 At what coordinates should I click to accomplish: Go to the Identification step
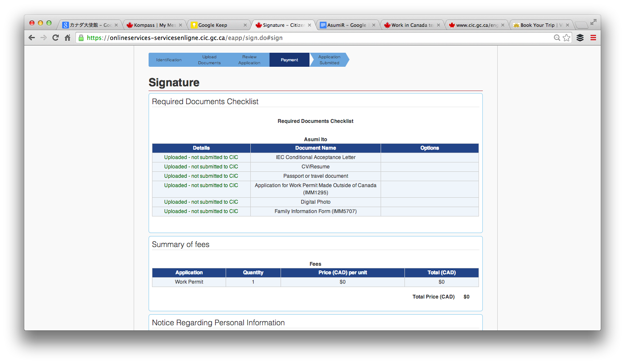(169, 60)
